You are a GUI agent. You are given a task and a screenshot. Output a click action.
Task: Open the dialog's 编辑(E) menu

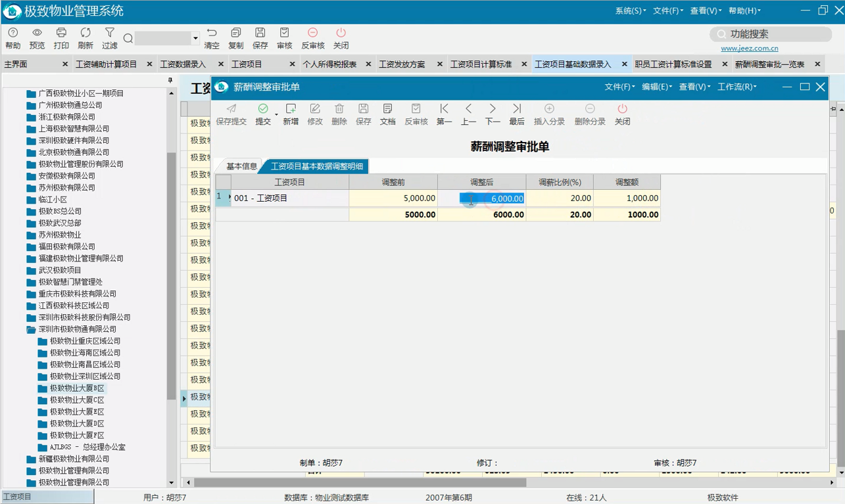[x=657, y=87]
